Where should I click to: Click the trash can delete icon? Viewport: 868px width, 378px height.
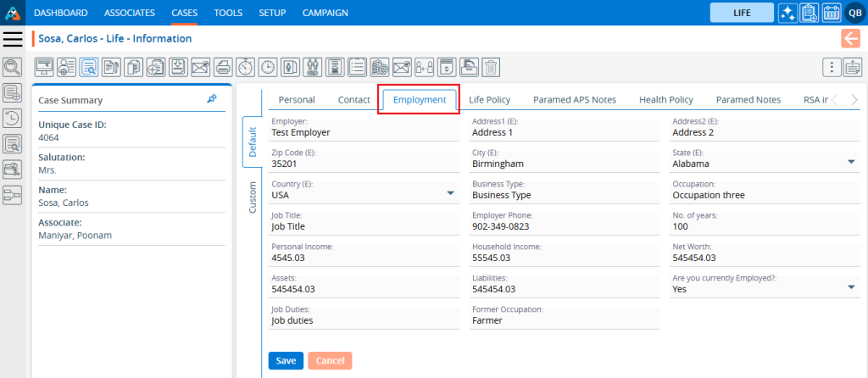[x=492, y=67]
